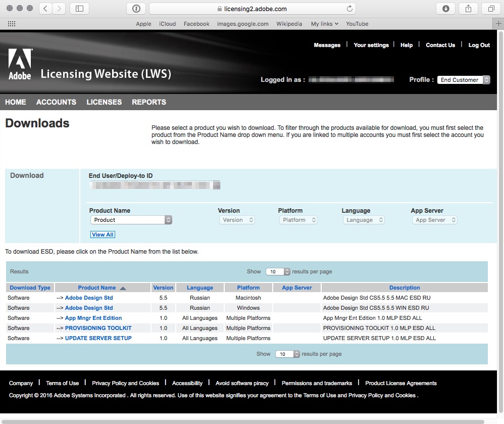Download PROVISIONING TOOLKIT
The image size is (504, 424).
(98, 328)
